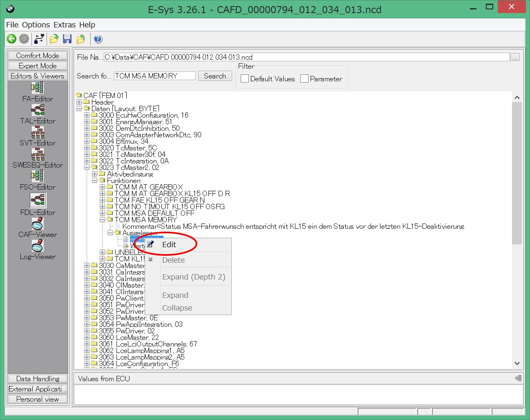Image resolution: width=530 pixels, height=420 pixels.
Task: Click scrollbar up arrow in tree
Action: (517, 97)
